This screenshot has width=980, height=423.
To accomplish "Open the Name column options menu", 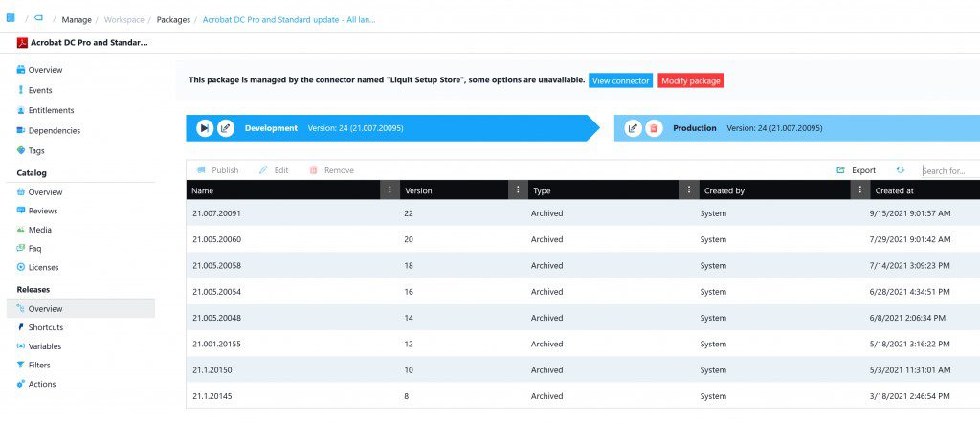I will click(x=389, y=190).
